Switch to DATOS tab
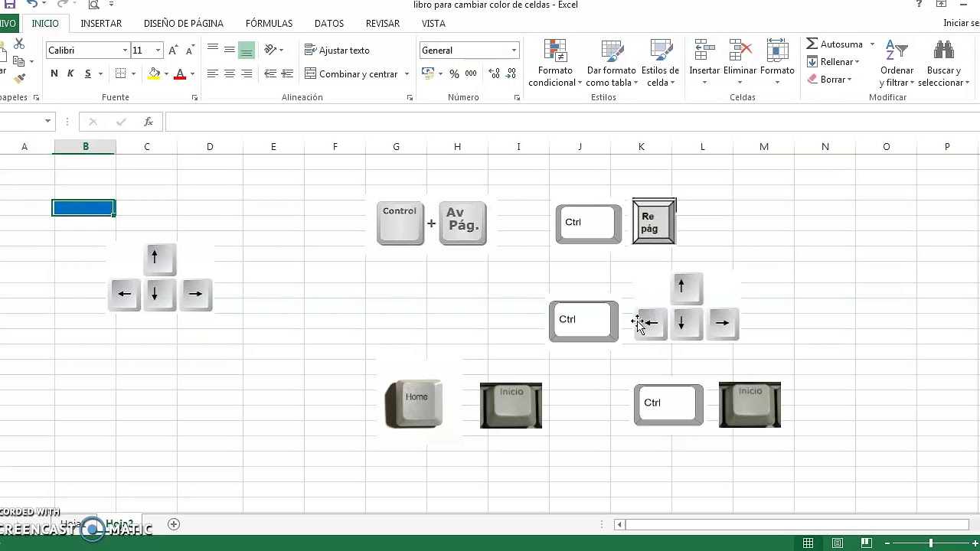The width and height of the screenshot is (980, 551). point(329,24)
